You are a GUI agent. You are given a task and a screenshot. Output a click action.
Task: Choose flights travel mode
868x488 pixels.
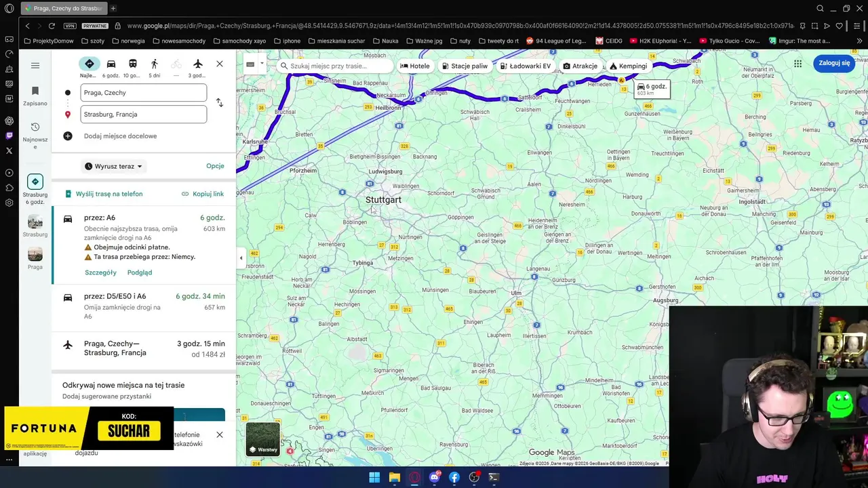pyautogui.click(x=198, y=64)
